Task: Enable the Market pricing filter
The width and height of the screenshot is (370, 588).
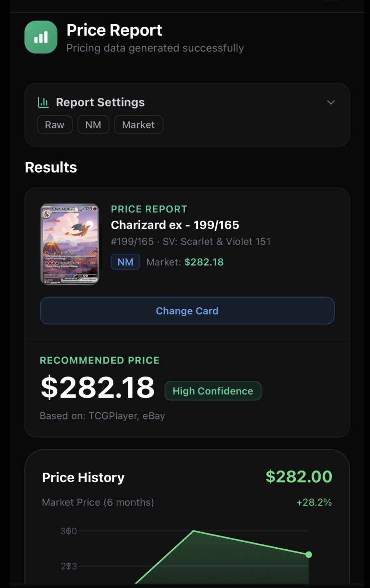Action: [138, 124]
